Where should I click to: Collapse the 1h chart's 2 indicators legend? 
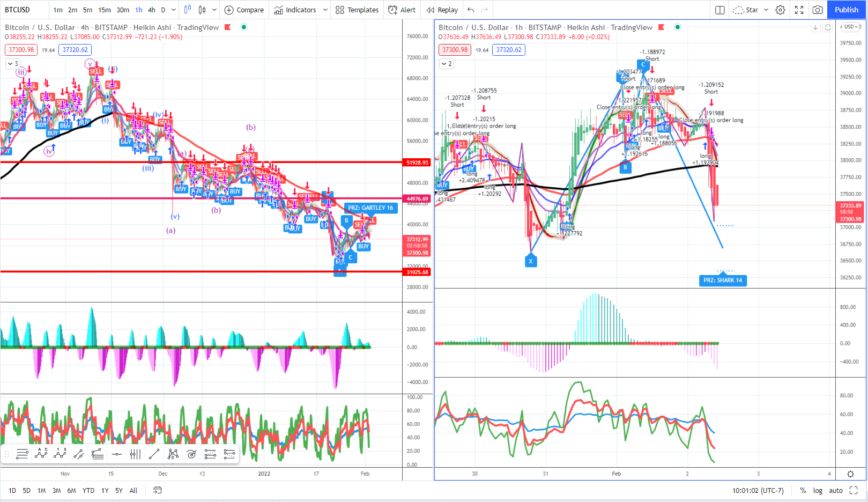coord(447,63)
